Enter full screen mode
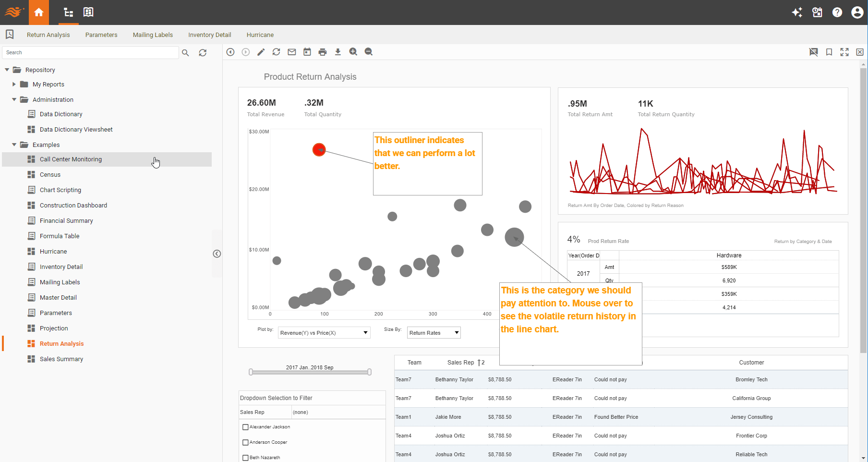Image resolution: width=868 pixels, height=462 pixels. [x=844, y=52]
